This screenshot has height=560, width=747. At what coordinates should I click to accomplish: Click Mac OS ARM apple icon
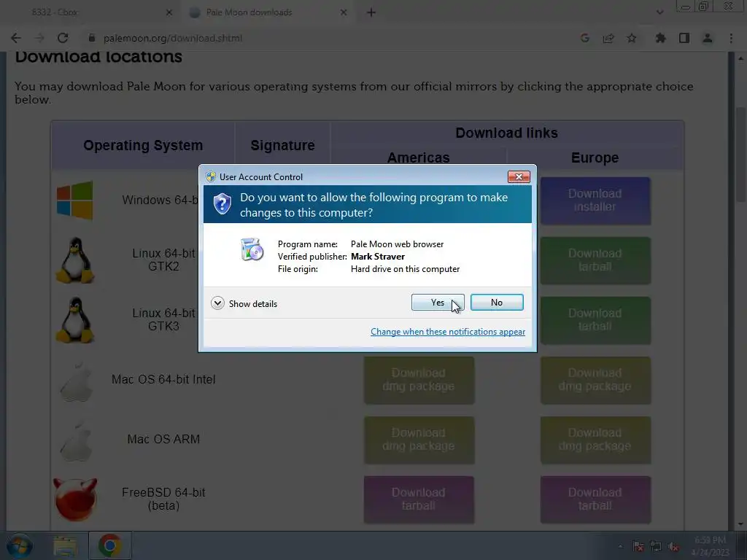76,441
